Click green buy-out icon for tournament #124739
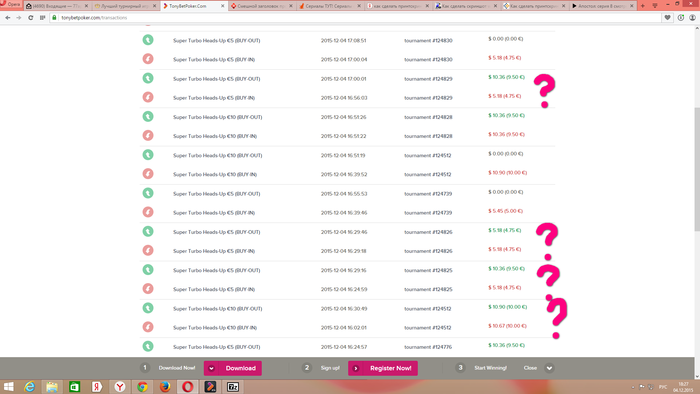This screenshot has width=700, height=394. 148,193
